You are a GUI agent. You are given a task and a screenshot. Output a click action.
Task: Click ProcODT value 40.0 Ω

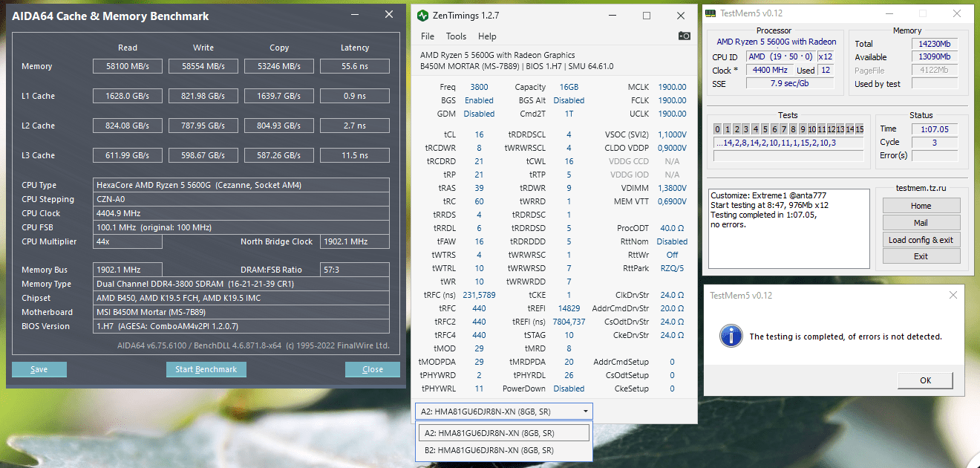pyautogui.click(x=672, y=228)
